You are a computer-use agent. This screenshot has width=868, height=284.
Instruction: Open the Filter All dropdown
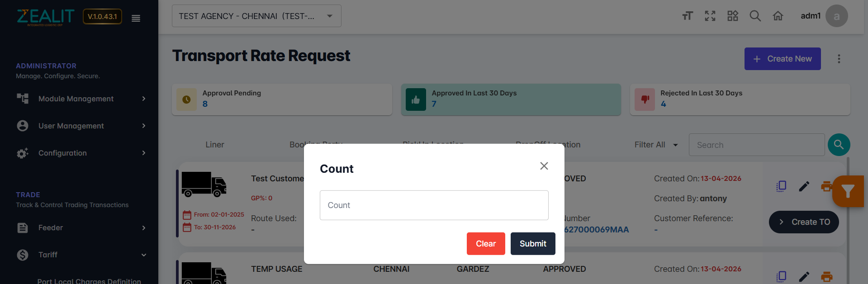(656, 145)
